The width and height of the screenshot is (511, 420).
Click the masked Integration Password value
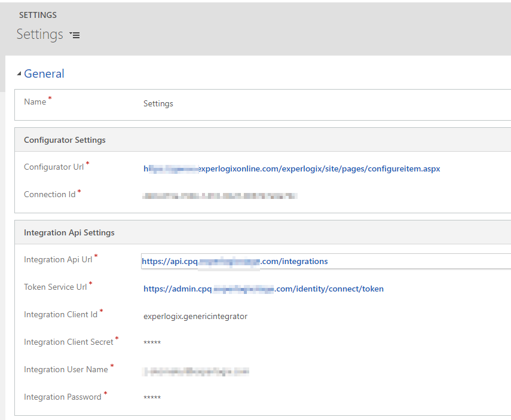point(152,397)
